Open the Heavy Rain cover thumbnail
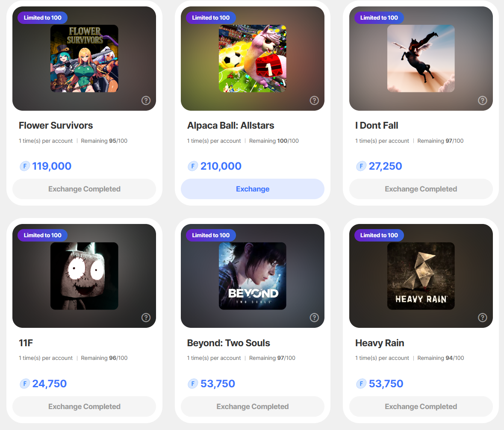 pos(421,276)
